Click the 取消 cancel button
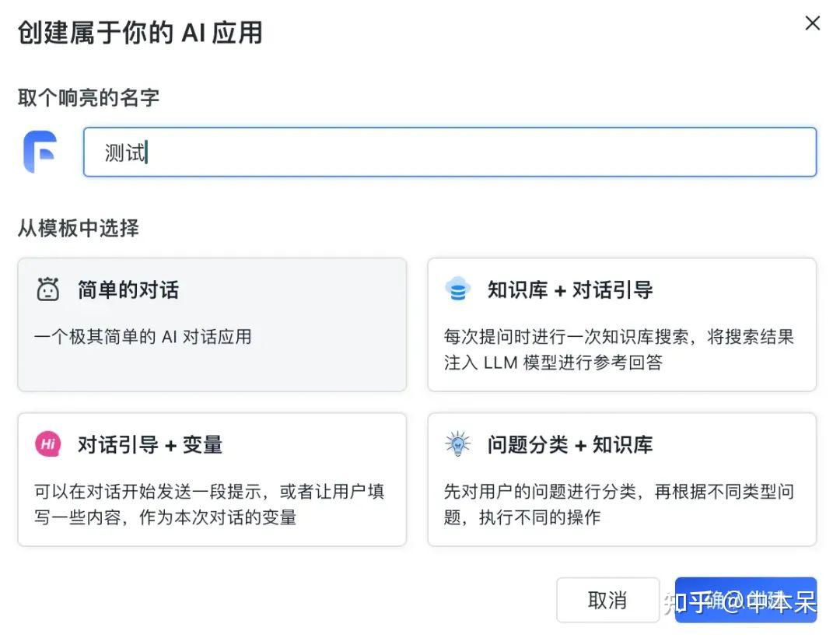Image resolution: width=840 pixels, height=638 pixels. pos(607,600)
